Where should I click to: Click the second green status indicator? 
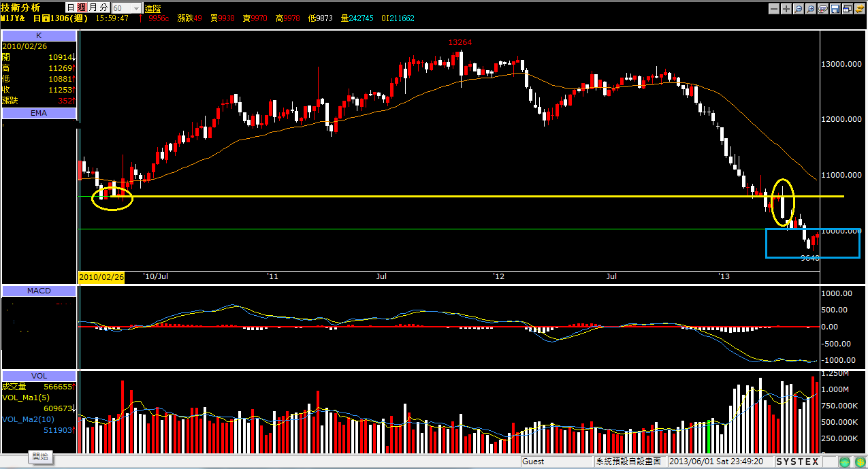(x=859, y=462)
